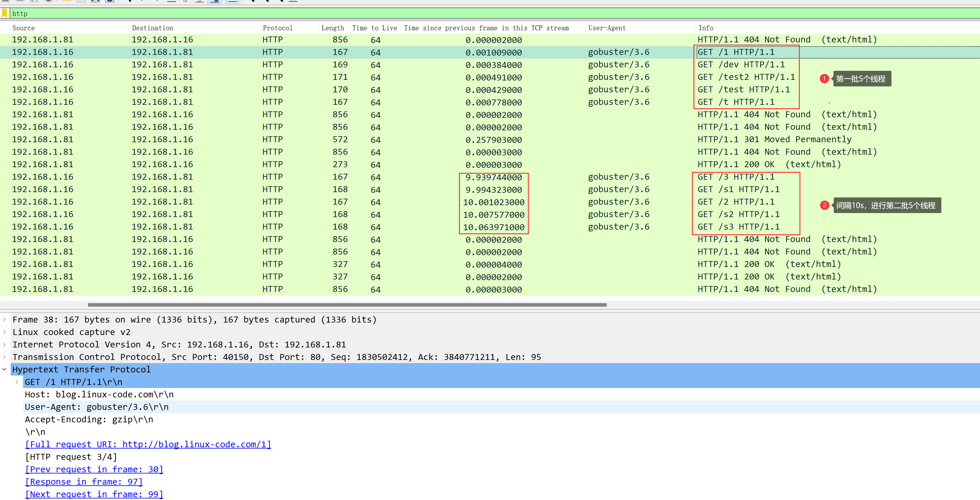Click the 0.000004000 time value
The image size is (980, 500).
[x=493, y=265]
